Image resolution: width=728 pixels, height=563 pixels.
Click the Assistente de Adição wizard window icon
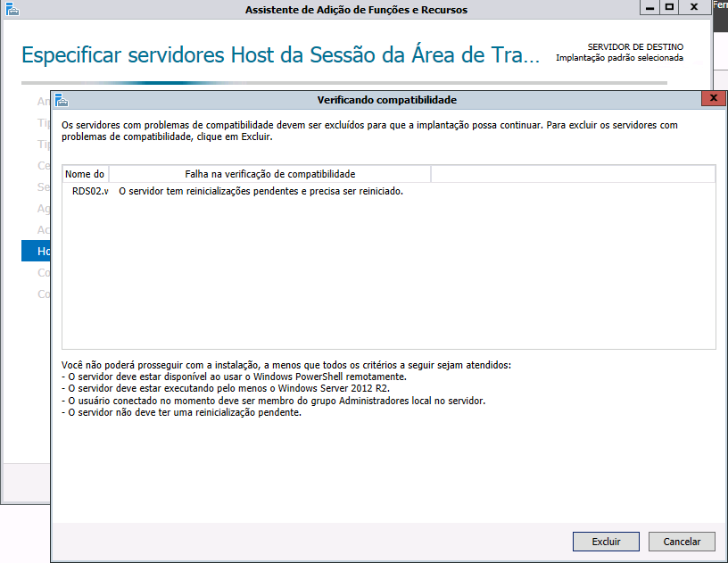pyautogui.click(x=10, y=9)
